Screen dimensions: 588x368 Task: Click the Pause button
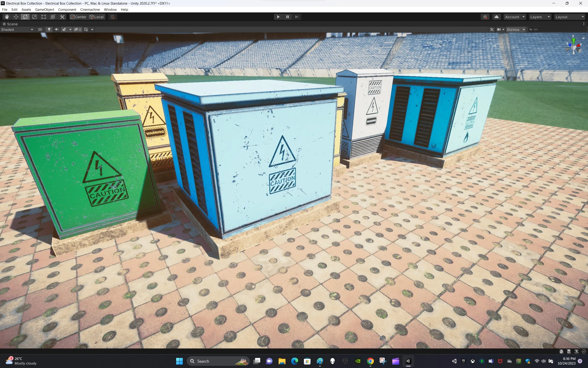(x=287, y=17)
